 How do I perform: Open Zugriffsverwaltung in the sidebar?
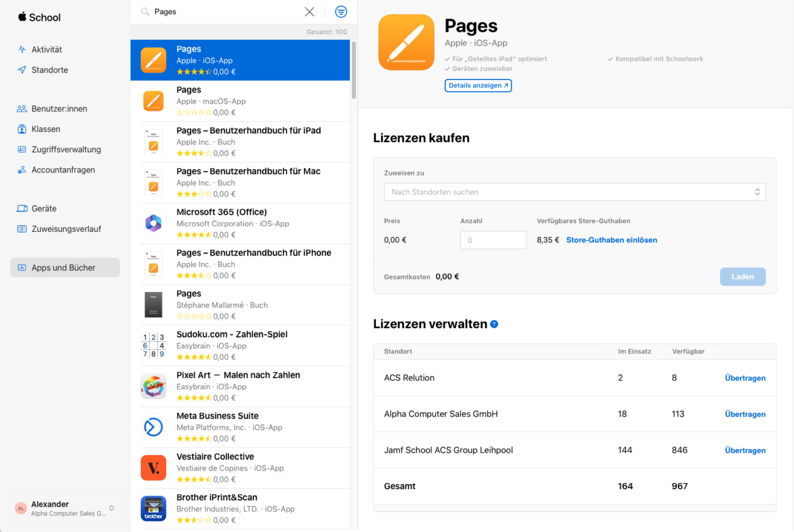tap(66, 149)
